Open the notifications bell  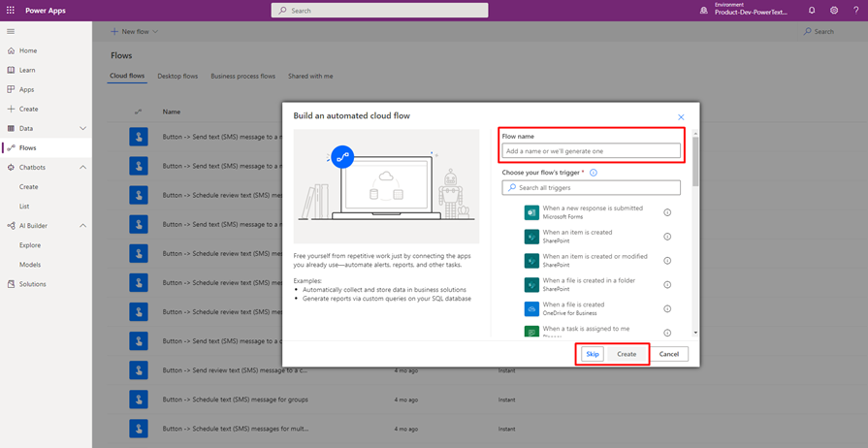click(812, 11)
